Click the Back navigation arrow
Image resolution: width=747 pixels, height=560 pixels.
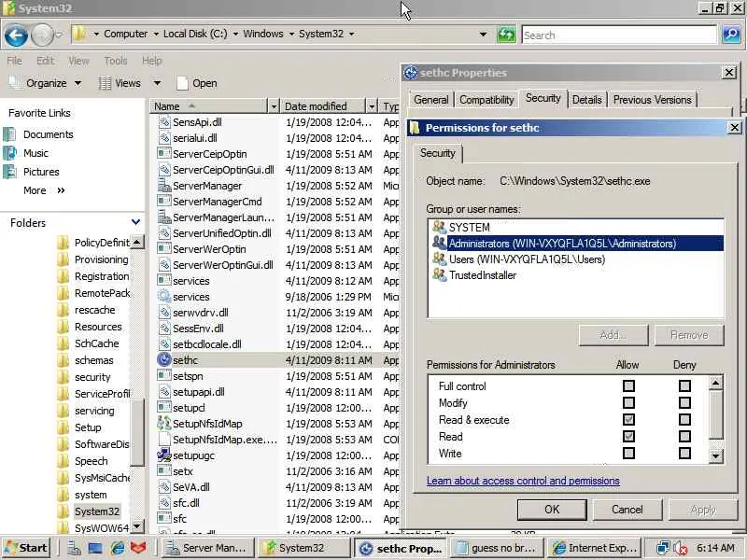pyautogui.click(x=16, y=35)
